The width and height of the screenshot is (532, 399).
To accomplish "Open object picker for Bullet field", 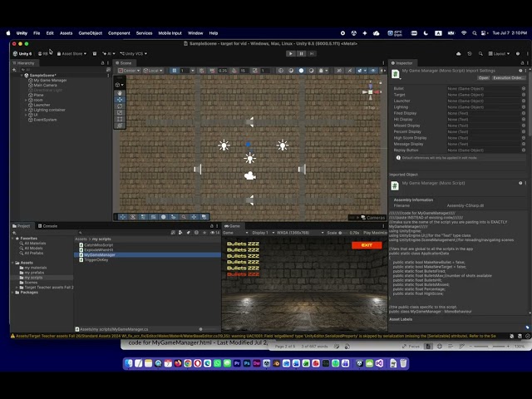I will pyautogui.click(x=524, y=89).
